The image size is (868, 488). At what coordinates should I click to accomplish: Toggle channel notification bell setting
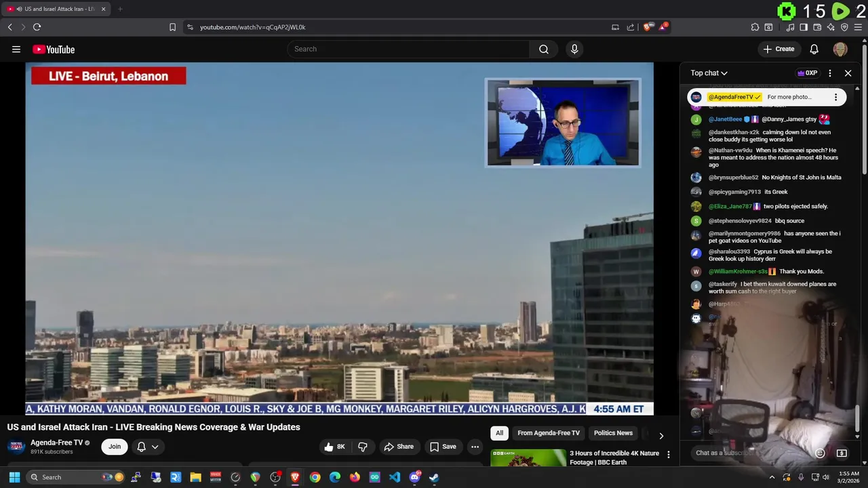click(x=141, y=447)
